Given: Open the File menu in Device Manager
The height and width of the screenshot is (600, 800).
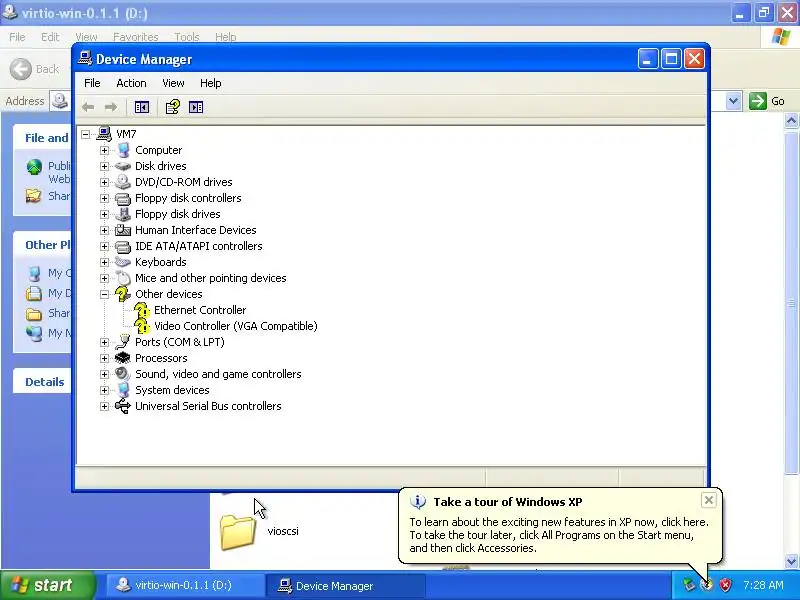Looking at the screenshot, I should point(92,83).
